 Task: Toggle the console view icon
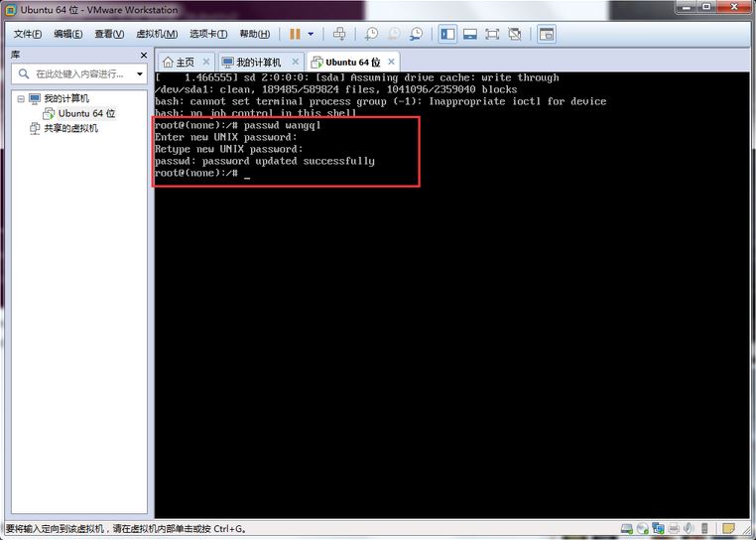pyautogui.click(x=547, y=34)
